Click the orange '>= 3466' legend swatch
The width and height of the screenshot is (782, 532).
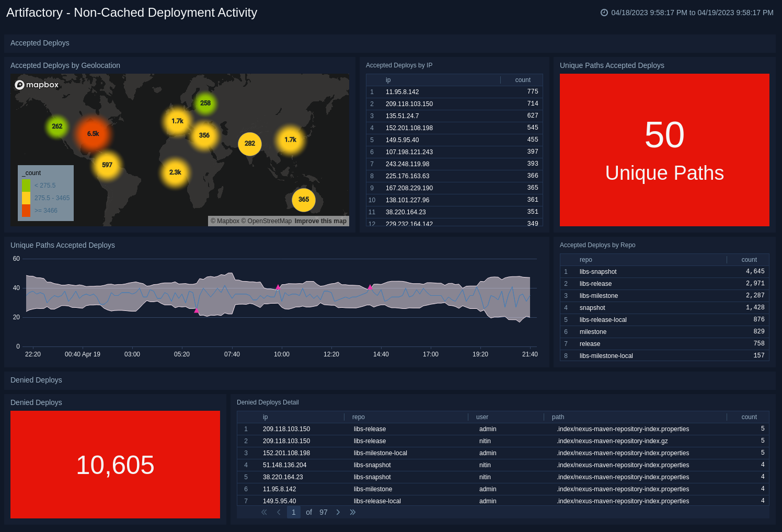point(26,211)
